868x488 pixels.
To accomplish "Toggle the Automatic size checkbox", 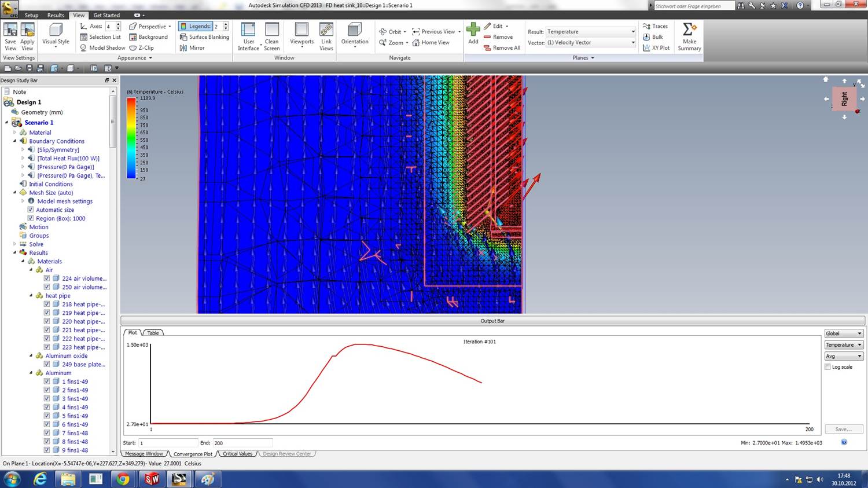I will tap(31, 210).
